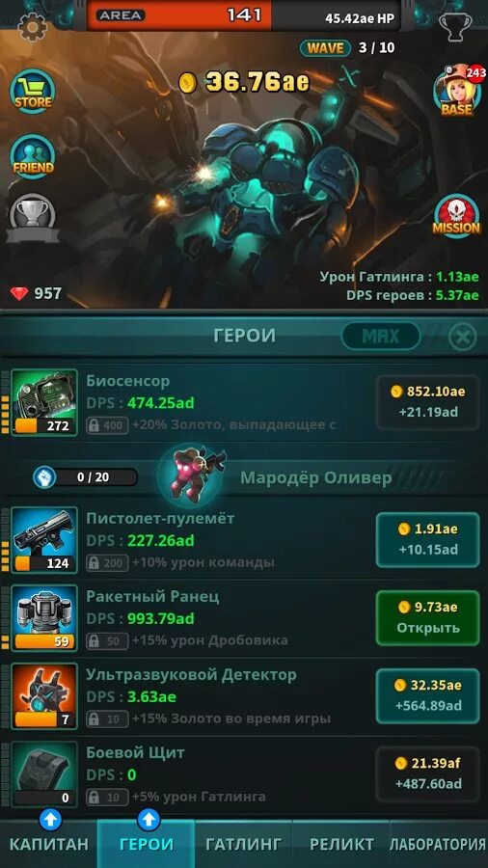Tap the Мародёр Оливер hero avatar
Viewport: 488px width, 868px height.
click(x=191, y=474)
